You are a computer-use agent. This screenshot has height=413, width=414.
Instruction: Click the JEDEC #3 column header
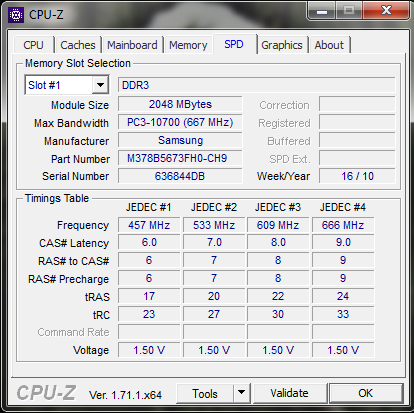point(278,207)
